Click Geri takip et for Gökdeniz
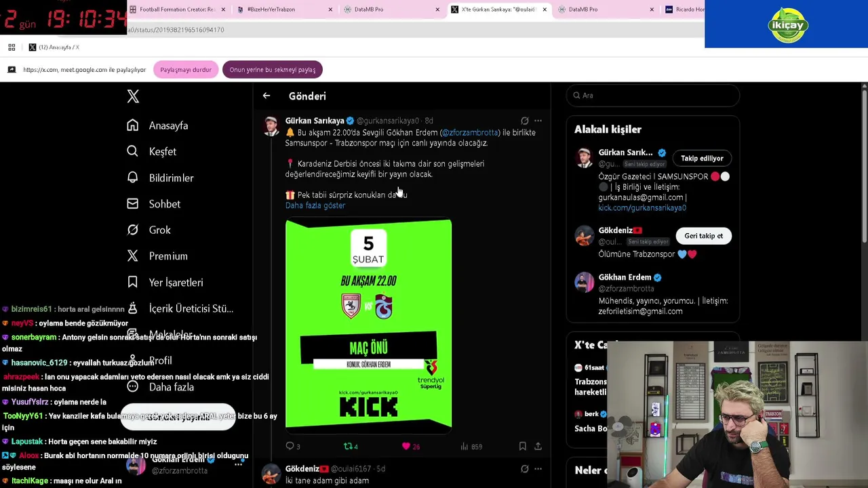Screen dimensions: 868x488 pos(703,236)
